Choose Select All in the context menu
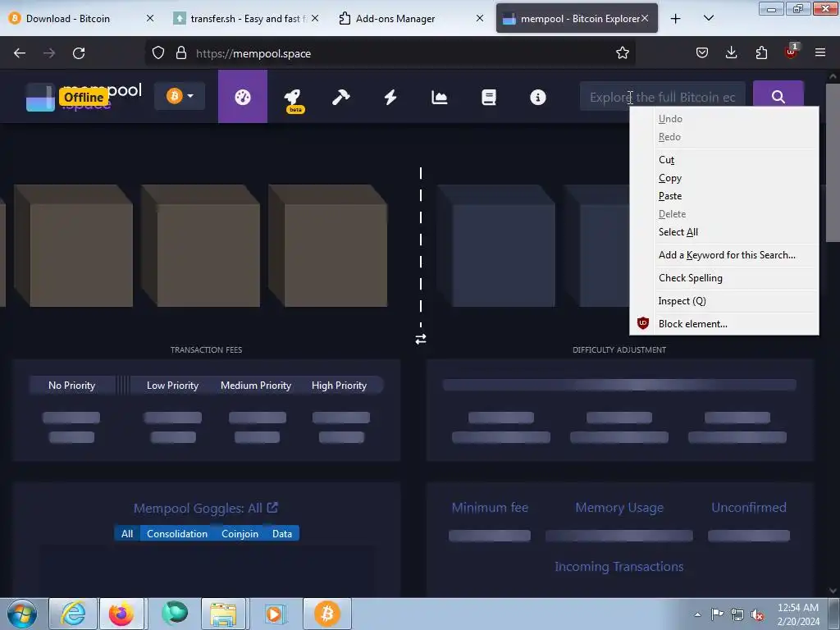The image size is (840, 630). (x=724, y=232)
